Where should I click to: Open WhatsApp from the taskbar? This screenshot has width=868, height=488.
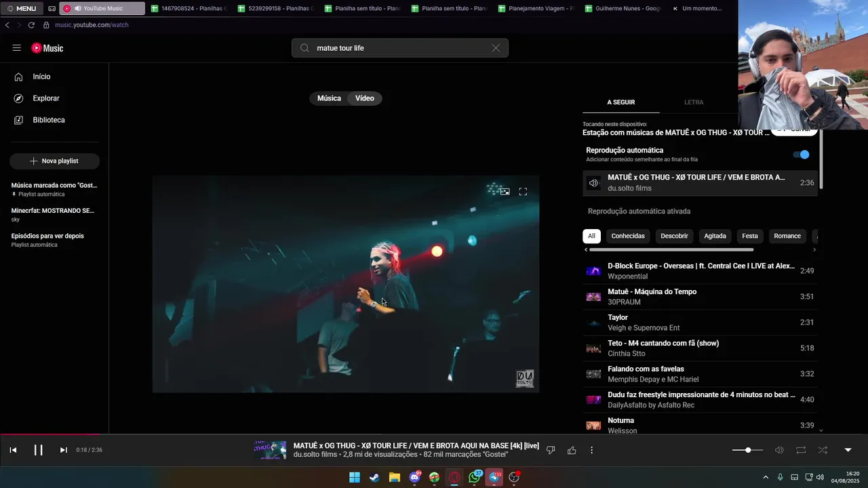pos(474,477)
